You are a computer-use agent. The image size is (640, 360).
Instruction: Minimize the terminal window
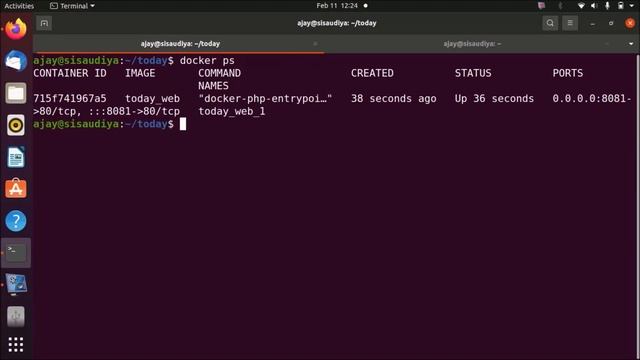click(x=592, y=23)
